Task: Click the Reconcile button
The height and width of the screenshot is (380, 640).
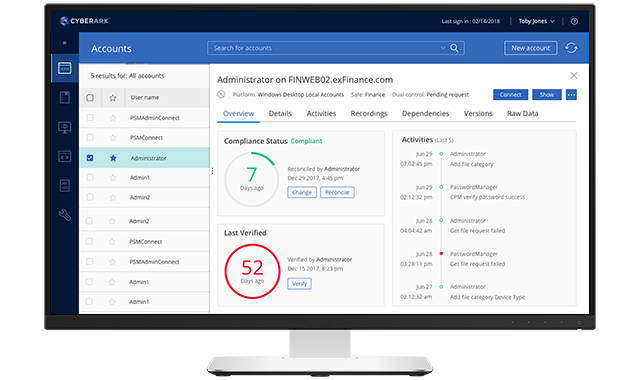Action: [337, 192]
